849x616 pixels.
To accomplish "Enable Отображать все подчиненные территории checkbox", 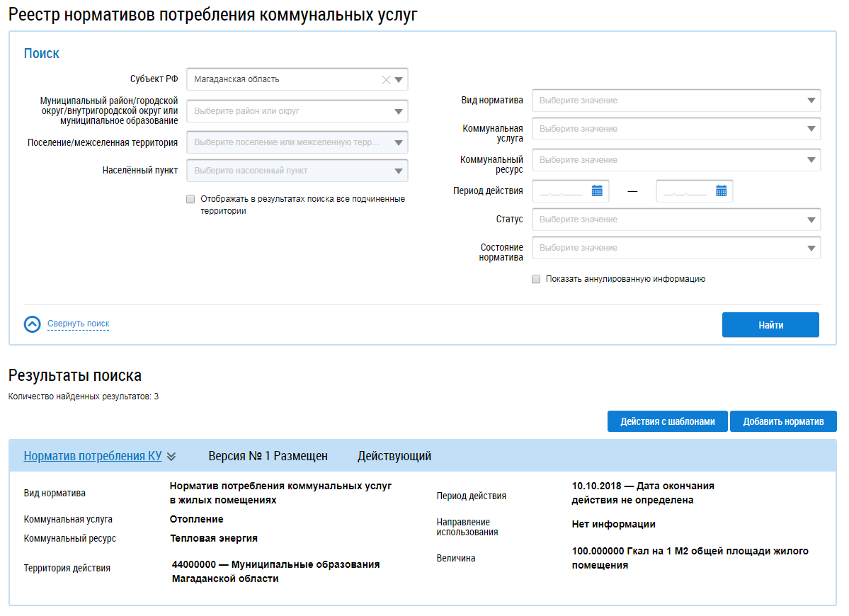I will 190,200.
